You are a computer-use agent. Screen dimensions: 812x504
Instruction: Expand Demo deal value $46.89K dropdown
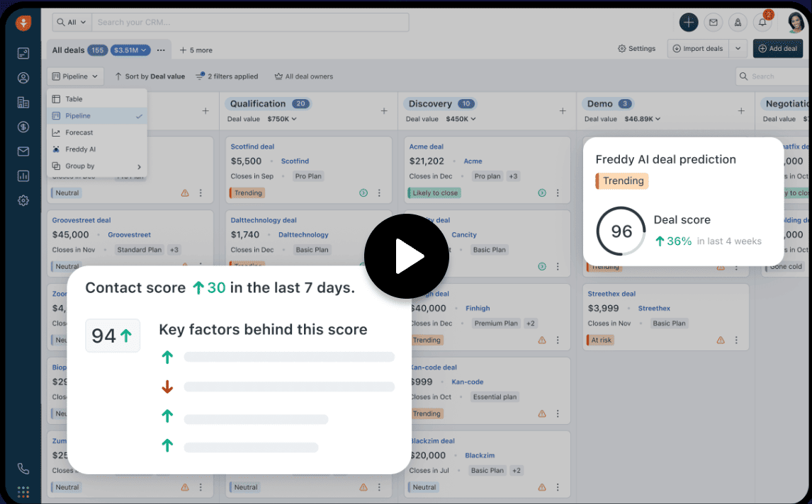pos(643,119)
